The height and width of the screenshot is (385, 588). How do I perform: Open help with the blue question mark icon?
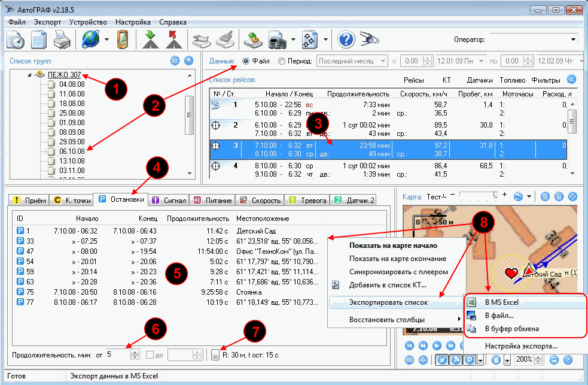pos(346,40)
